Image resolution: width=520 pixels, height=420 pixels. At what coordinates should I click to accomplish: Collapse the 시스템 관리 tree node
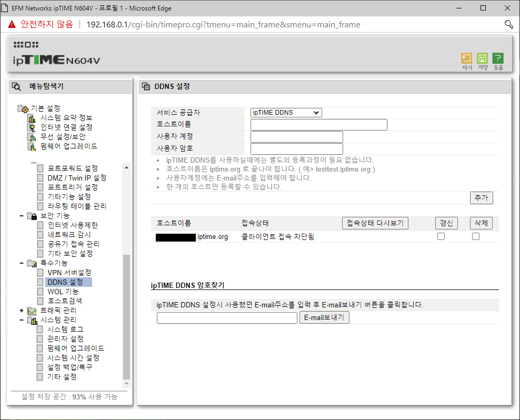(x=22, y=320)
